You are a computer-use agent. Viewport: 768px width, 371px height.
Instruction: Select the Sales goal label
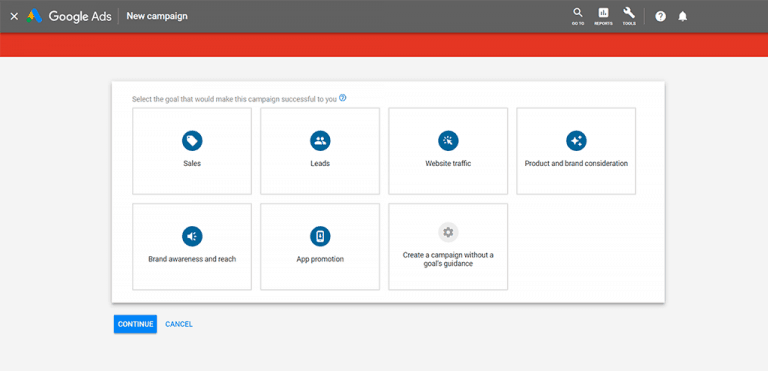point(192,164)
